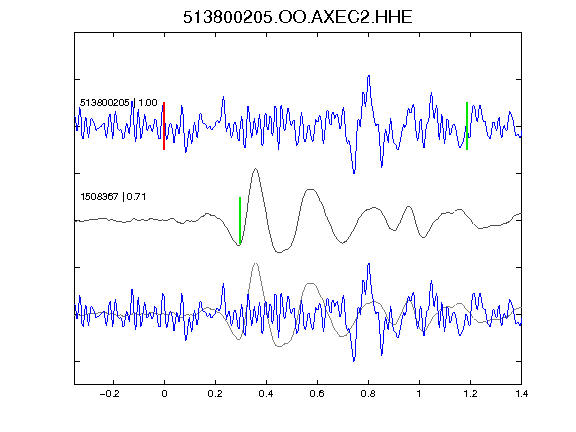This screenshot has width=576, height=432.
Task: Click the x-axis tick label 0
Action: (164, 394)
